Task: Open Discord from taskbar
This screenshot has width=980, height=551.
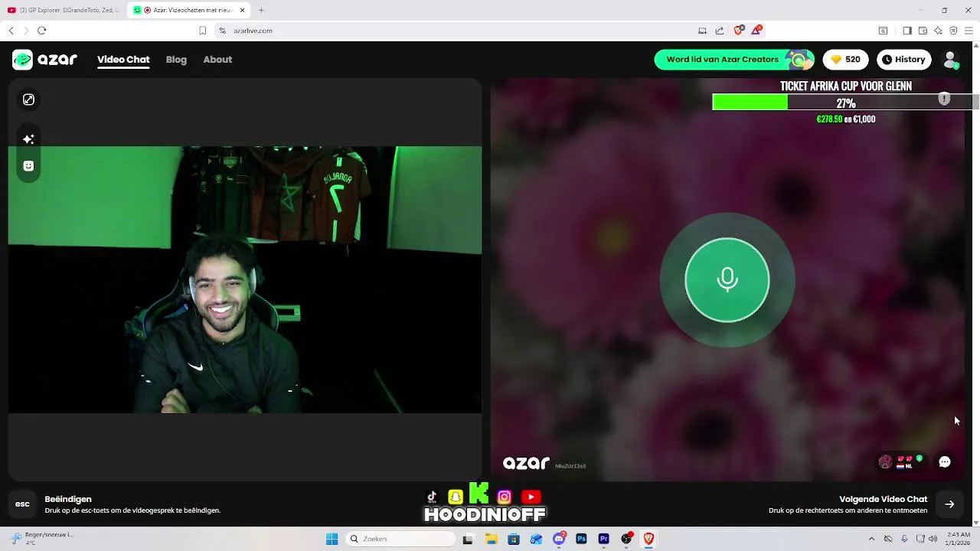Action: (559, 539)
